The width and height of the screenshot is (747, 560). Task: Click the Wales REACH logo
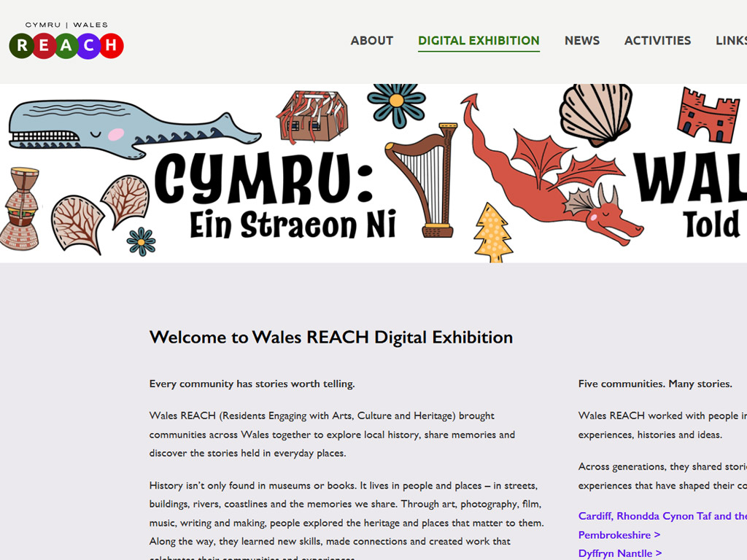(x=66, y=41)
